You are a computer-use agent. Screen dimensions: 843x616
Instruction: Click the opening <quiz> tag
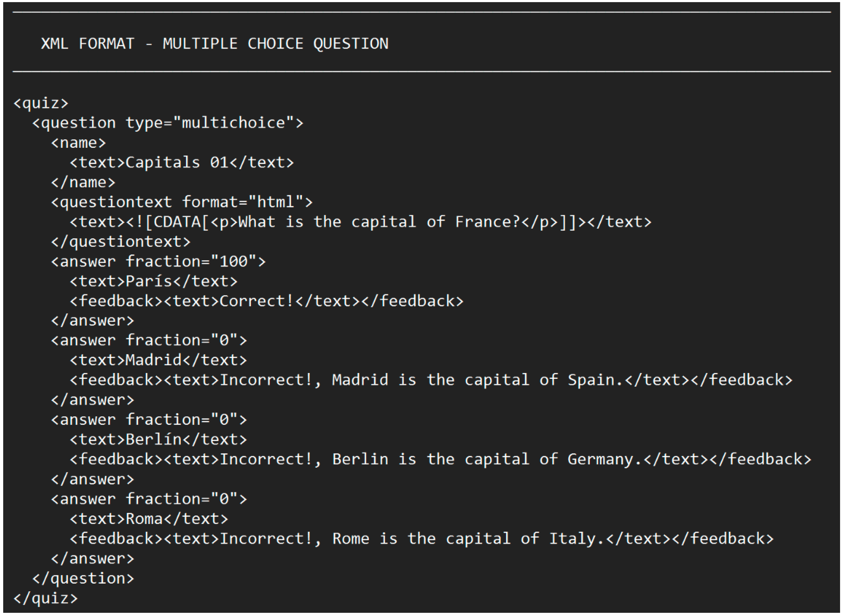[x=41, y=103]
